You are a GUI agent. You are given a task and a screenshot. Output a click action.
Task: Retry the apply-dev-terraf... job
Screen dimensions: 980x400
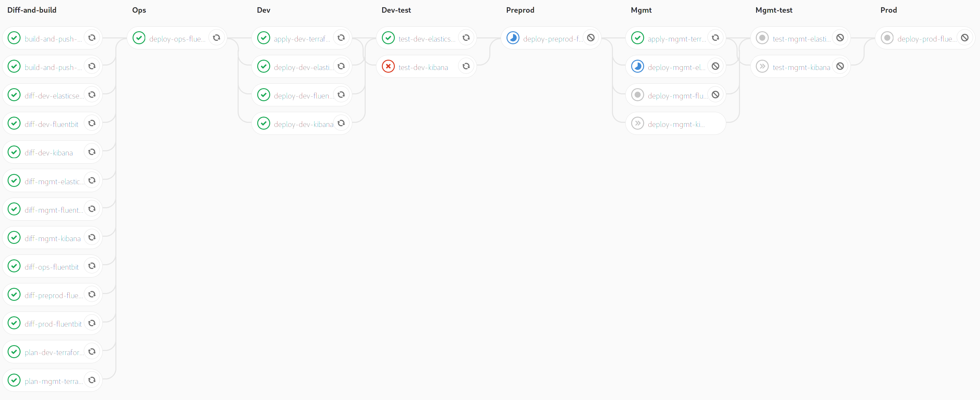tap(341, 38)
